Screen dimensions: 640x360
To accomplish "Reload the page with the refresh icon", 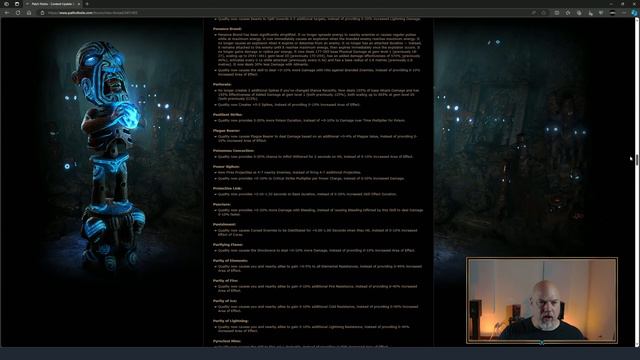I will [18, 13].
